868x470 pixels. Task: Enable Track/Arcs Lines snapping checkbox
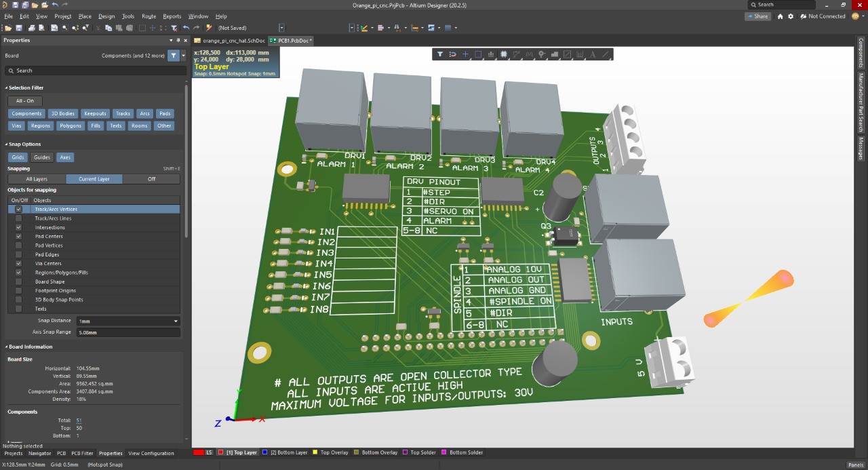[18, 218]
